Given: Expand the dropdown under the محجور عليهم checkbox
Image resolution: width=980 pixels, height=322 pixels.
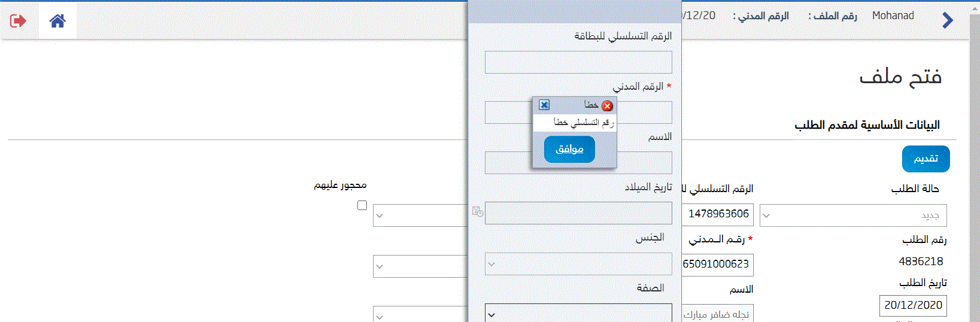Looking at the screenshot, I should click(x=420, y=215).
